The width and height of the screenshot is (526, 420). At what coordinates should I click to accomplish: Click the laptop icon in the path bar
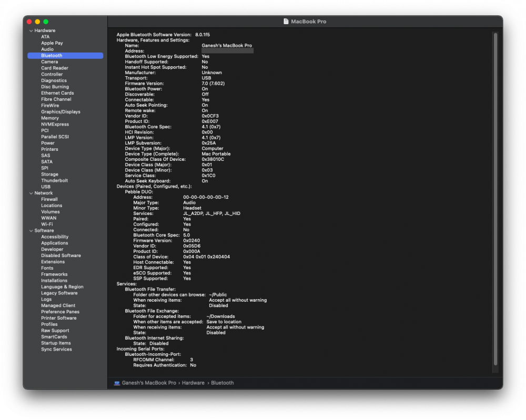(x=117, y=383)
